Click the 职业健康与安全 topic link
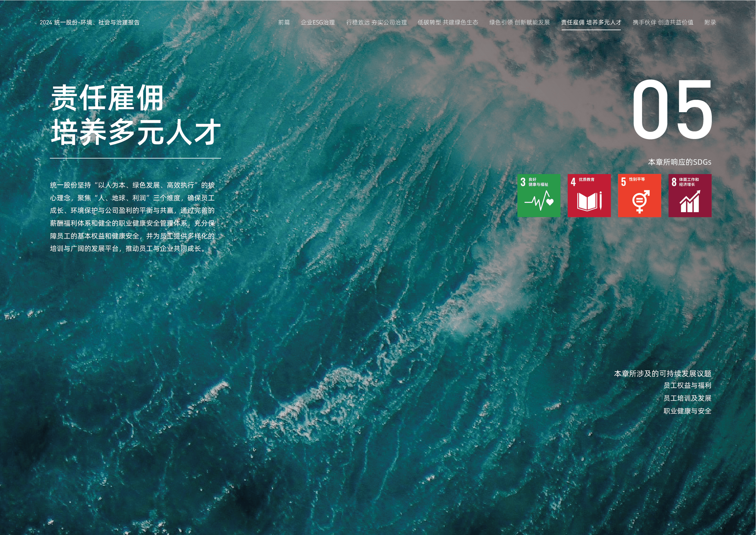756x535 pixels. (x=687, y=411)
